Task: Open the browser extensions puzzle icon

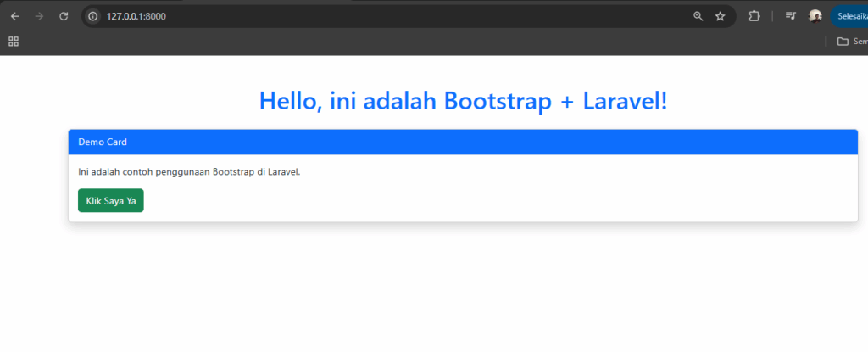Action: point(754,17)
